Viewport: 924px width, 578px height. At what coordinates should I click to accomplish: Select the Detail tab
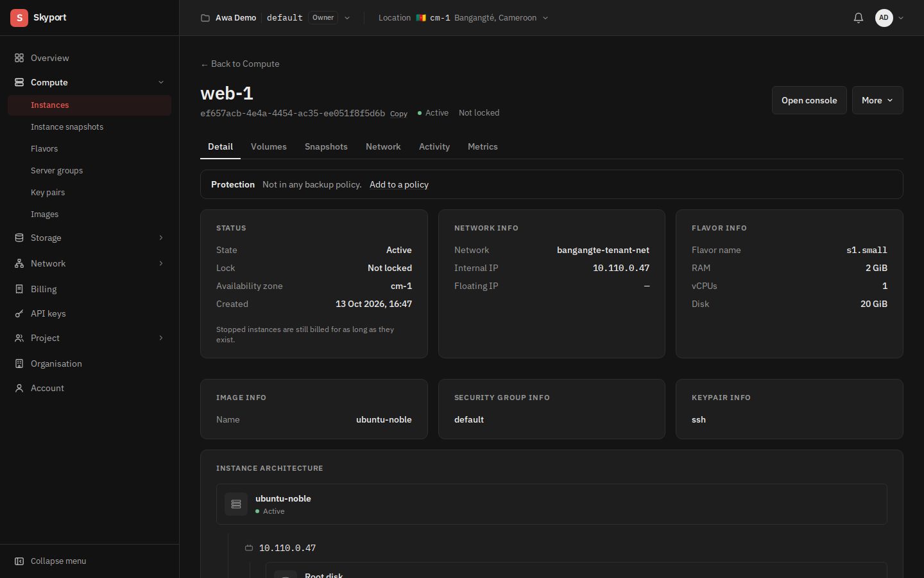(x=220, y=146)
